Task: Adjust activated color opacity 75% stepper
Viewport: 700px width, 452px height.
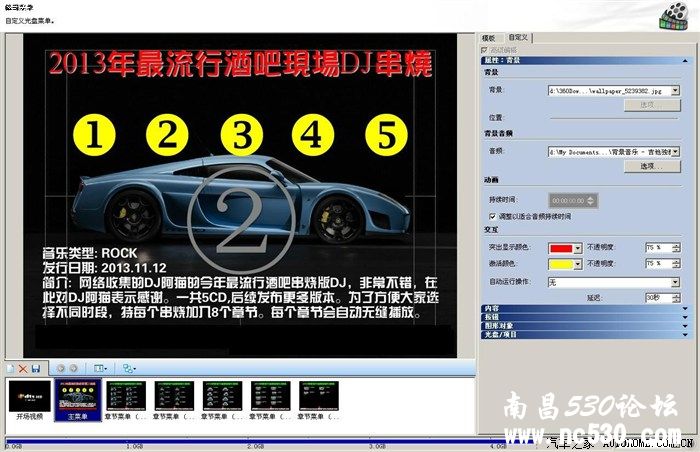Action: [676, 264]
